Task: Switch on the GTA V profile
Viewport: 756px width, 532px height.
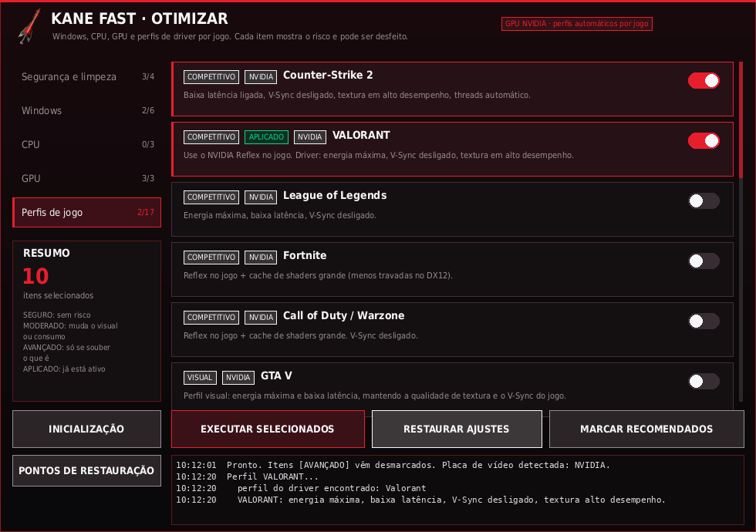Action: pos(704,382)
